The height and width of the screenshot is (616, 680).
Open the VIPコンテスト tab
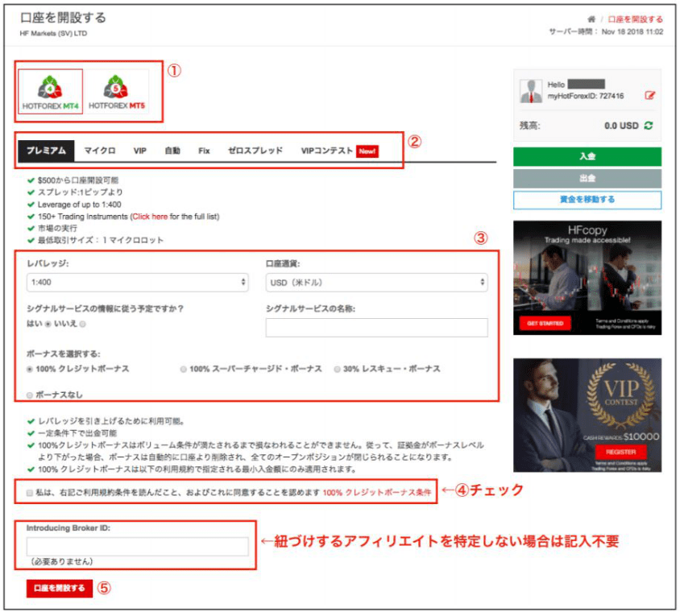click(327, 151)
